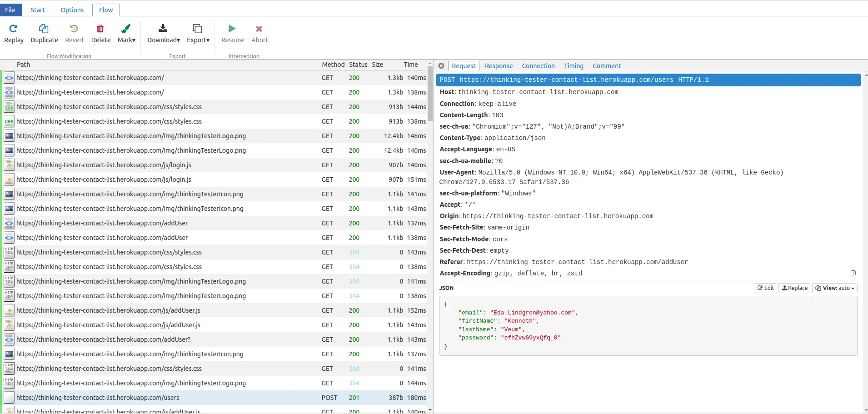Viewport: 868px width, 414px height.
Task: Select the Flow tab
Action: tap(106, 10)
